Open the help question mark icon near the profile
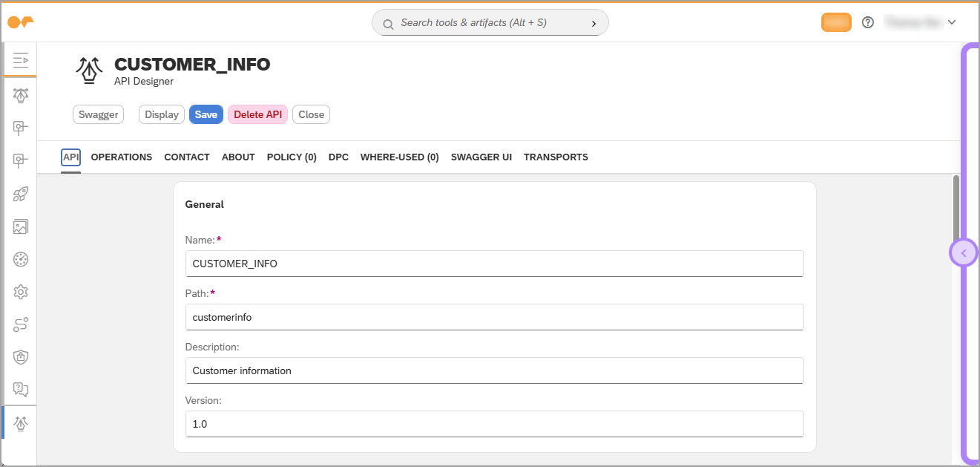 [868, 22]
